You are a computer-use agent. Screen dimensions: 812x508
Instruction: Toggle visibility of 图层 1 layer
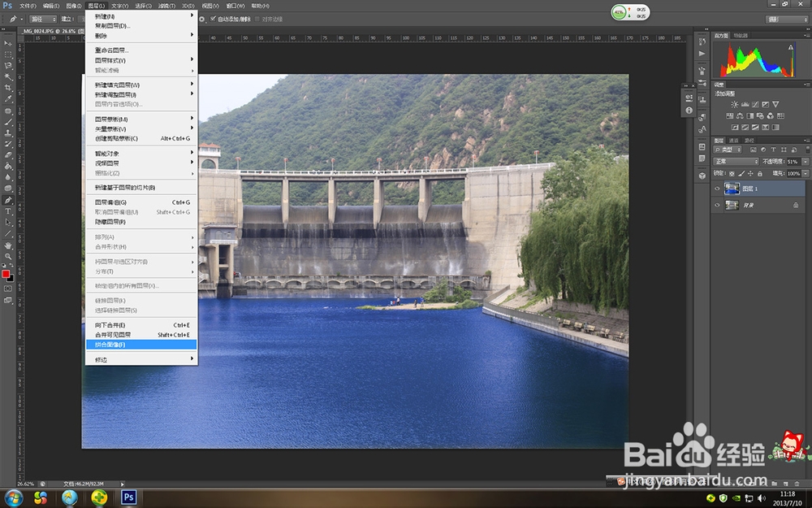coord(717,189)
